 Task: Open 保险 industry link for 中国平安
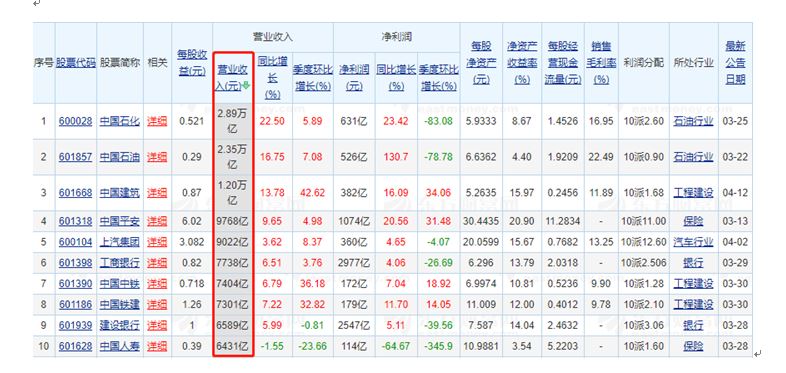pos(693,221)
